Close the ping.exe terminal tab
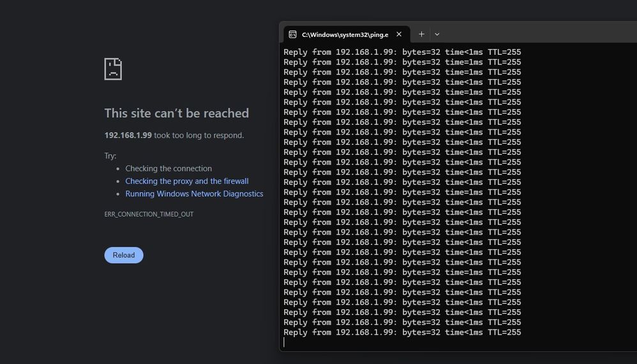Screen dimensions: 637x364 (x=400, y=34)
